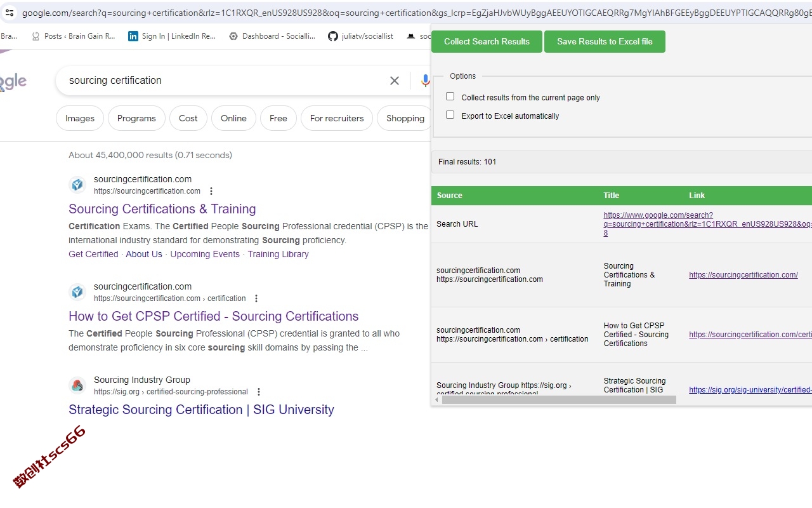The image size is (812, 508).
Task: Open more options for the sig.org result
Action: 258,392
